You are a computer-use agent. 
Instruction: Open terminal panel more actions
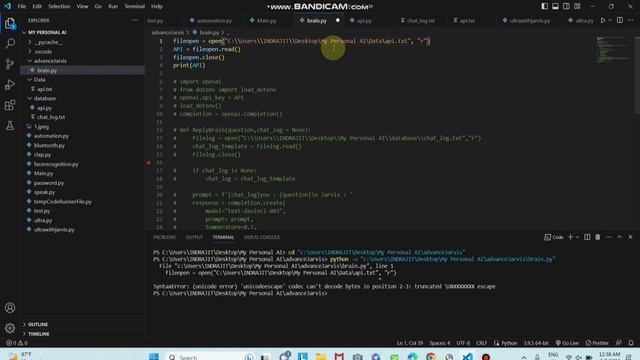click(x=609, y=237)
